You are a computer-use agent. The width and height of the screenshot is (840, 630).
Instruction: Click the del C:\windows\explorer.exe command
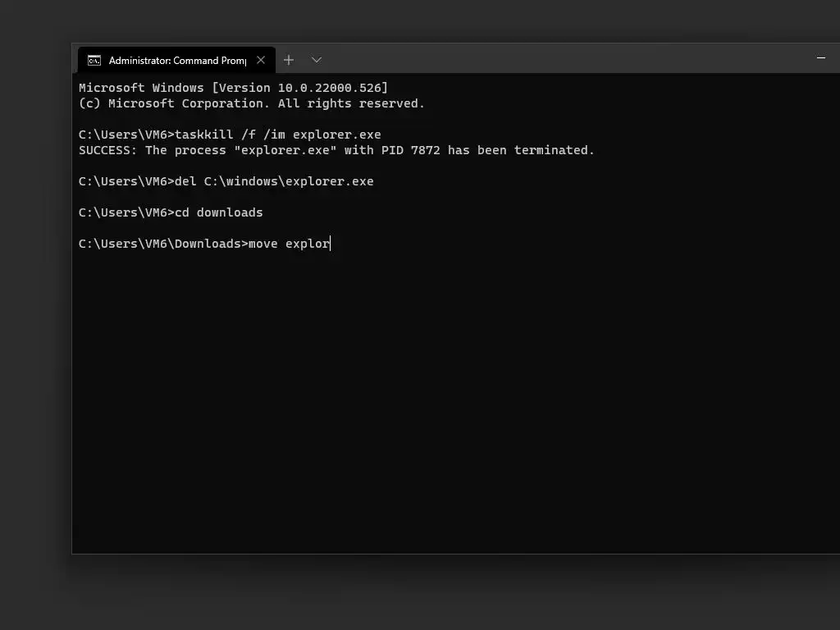pos(274,181)
